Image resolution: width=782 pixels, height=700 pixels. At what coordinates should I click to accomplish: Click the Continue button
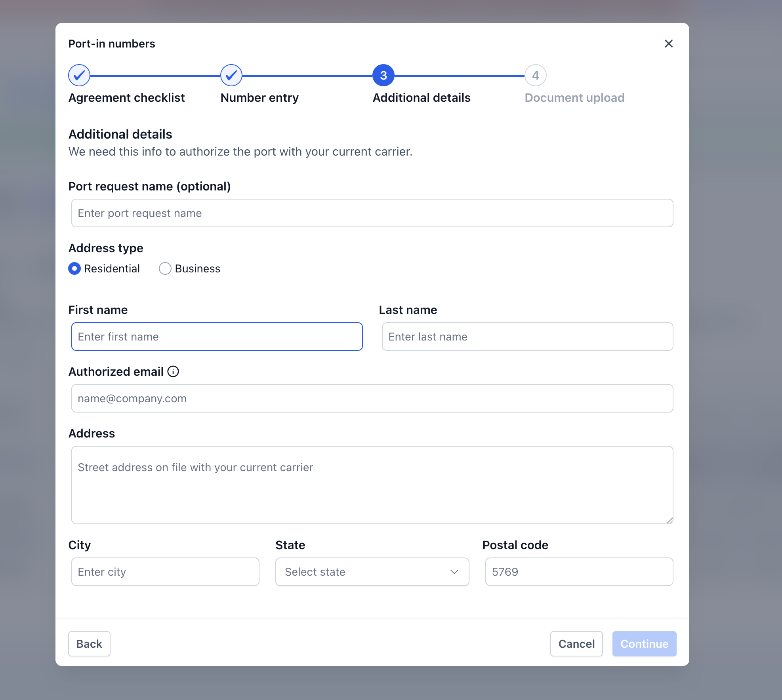tap(645, 644)
